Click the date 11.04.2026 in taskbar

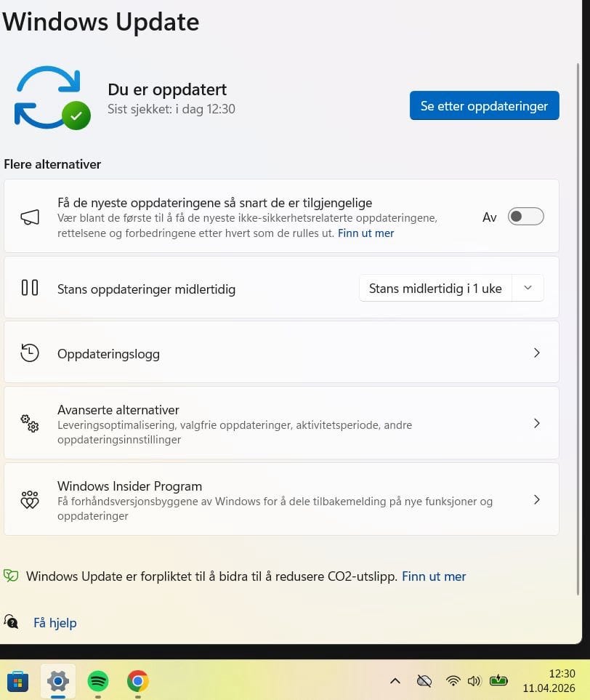(x=549, y=688)
